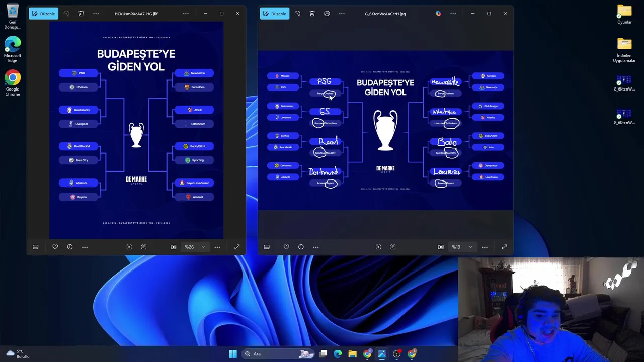Open Geri Dönüşüm recycle bin on desktop
Viewport: 644px width, 362px height.
click(13, 17)
